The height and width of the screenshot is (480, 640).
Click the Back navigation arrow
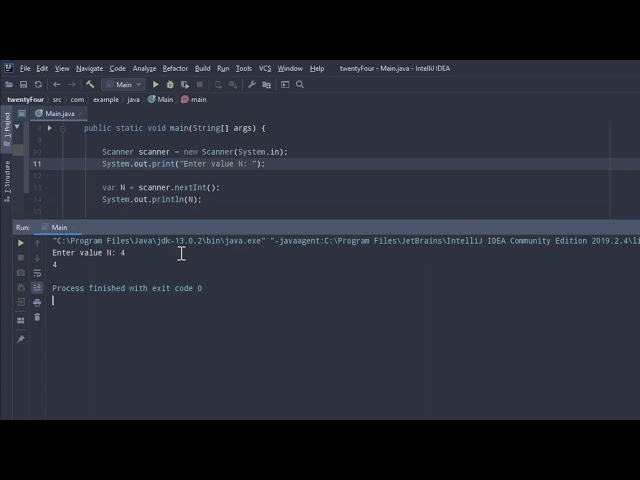[57, 84]
